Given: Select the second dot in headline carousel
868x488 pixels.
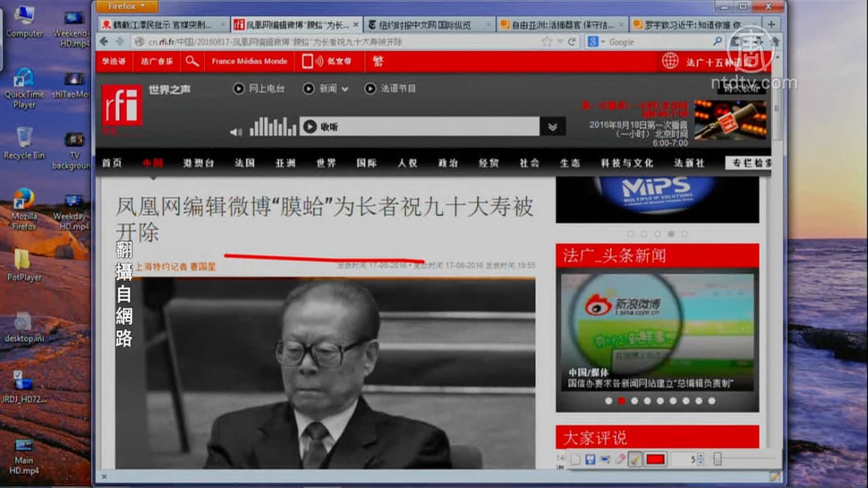Looking at the screenshot, I should [x=621, y=401].
